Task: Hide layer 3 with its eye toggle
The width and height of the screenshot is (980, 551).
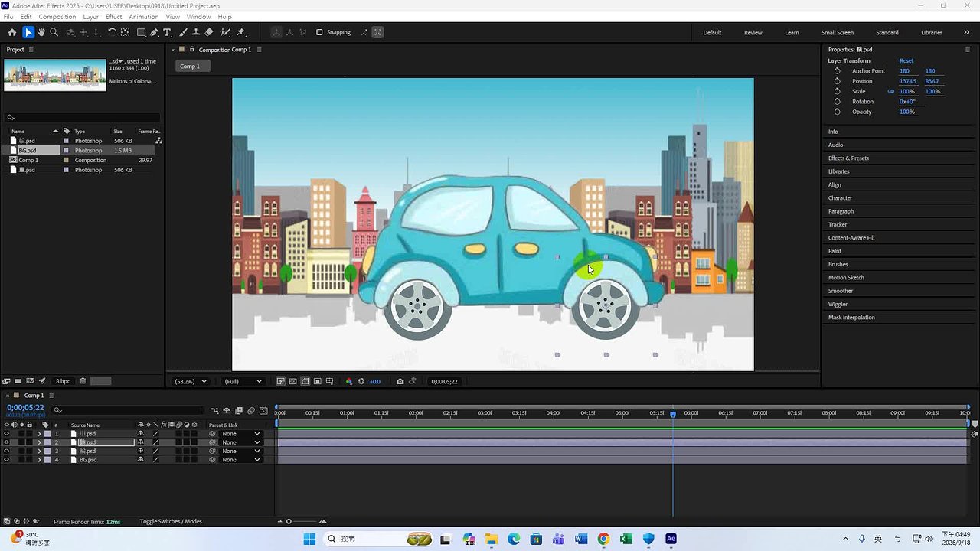Action: (x=7, y=451)
